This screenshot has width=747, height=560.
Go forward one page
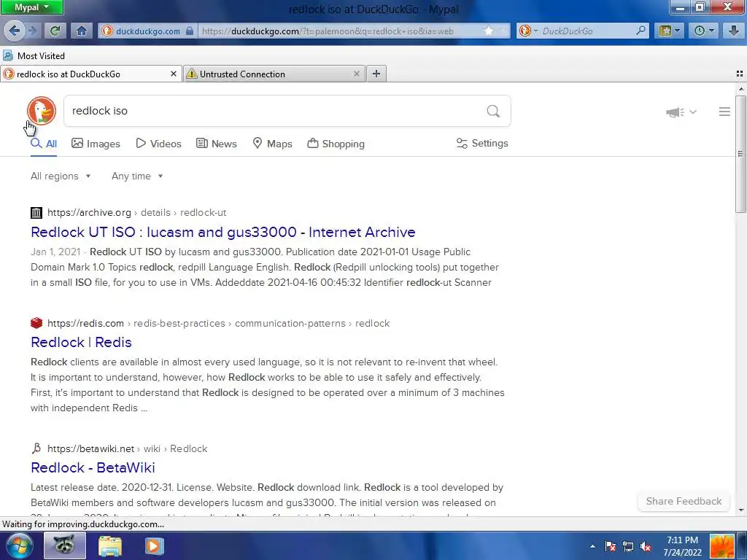click(32, 31)
